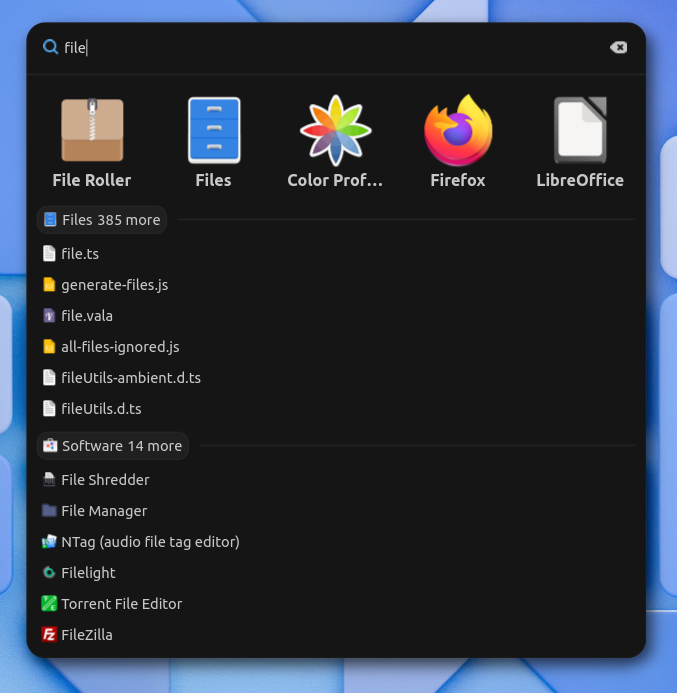
Task: Click the Torrent File Editor icon
Action: pyautogui.click(x=49, y=603)
